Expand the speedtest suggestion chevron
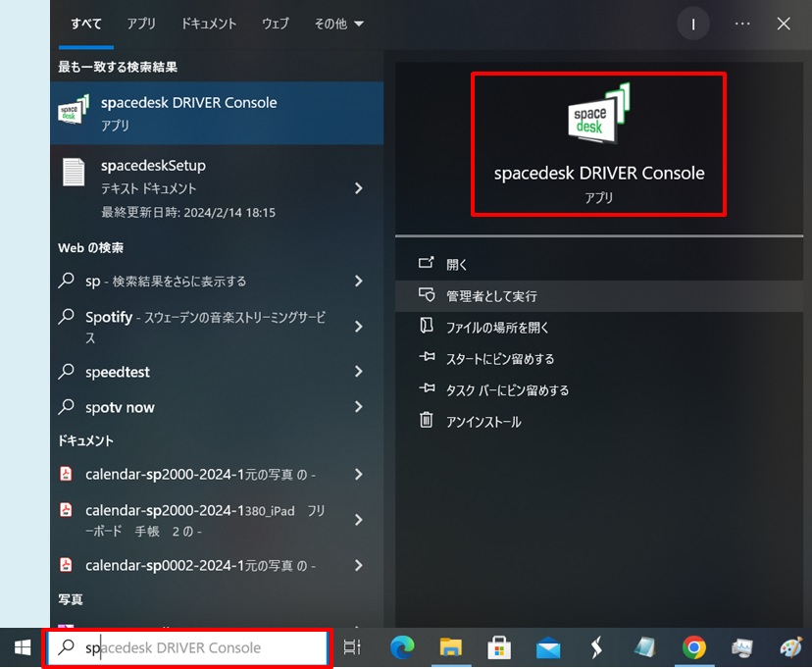Image resolution: width=812 pixels, height=669 pixels. click(x=358, y=371)
